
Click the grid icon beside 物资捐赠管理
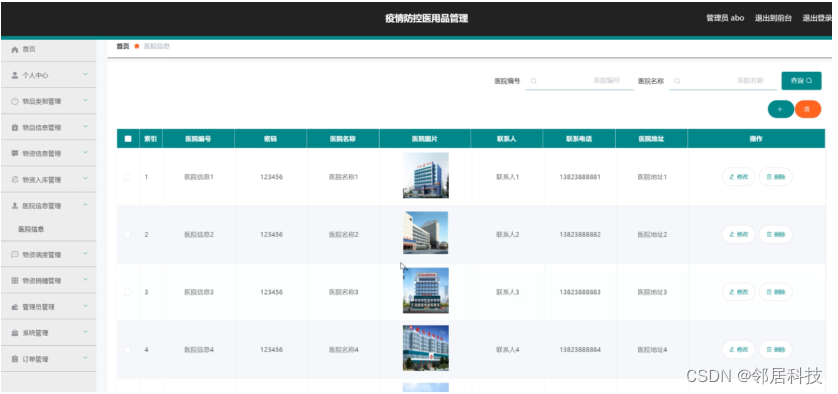(x=15, y=281)
